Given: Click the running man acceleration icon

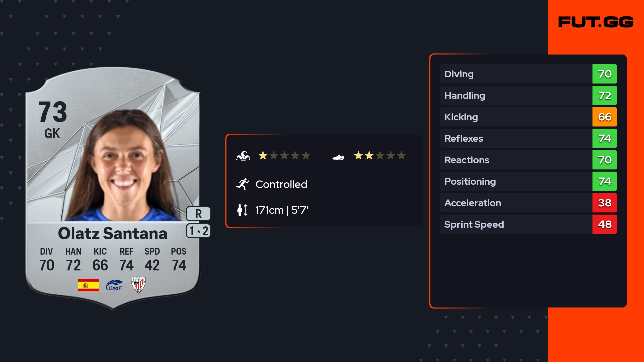Looking at the screenshot, I should [243, 184].
